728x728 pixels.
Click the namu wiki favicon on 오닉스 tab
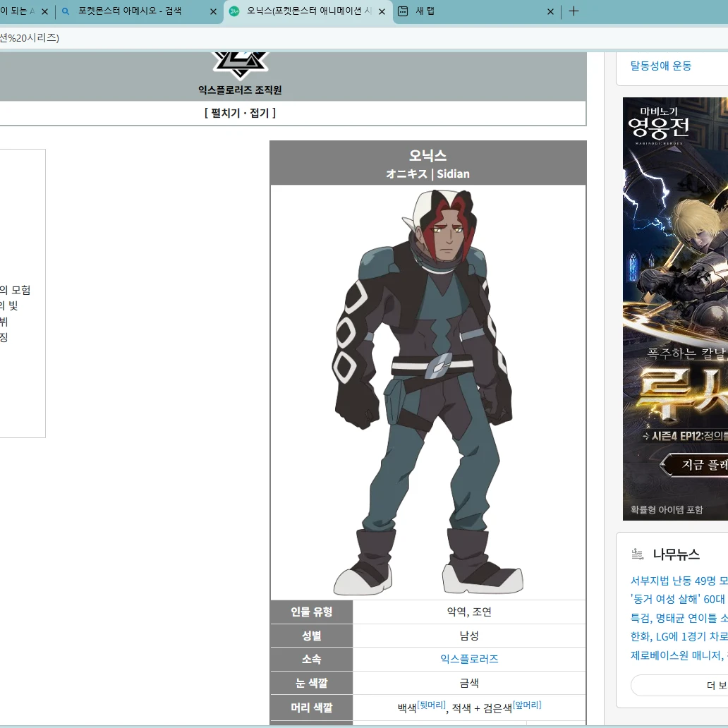(x=234, y=11)
